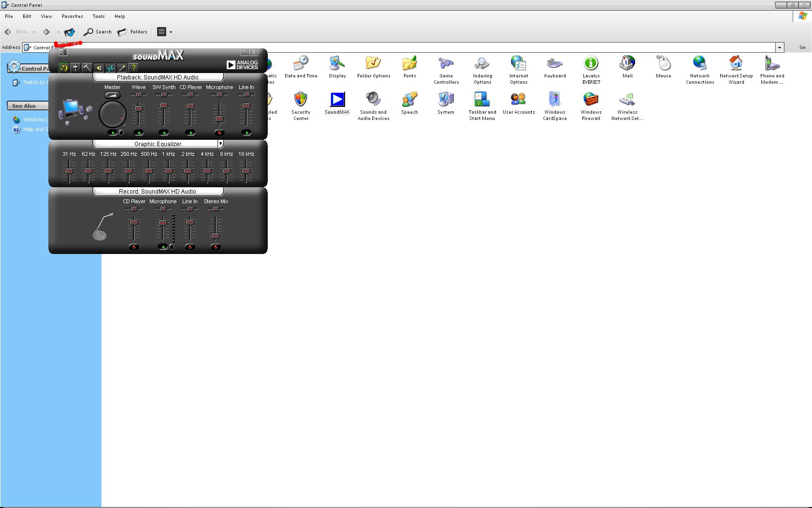
Task: Click the signal icon at SoundMAX top-left corner
Action: [x=63, y=52]
